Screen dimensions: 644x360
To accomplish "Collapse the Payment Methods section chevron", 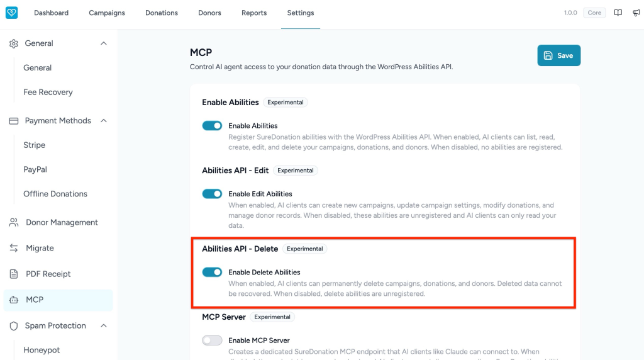I will [104, 121].
